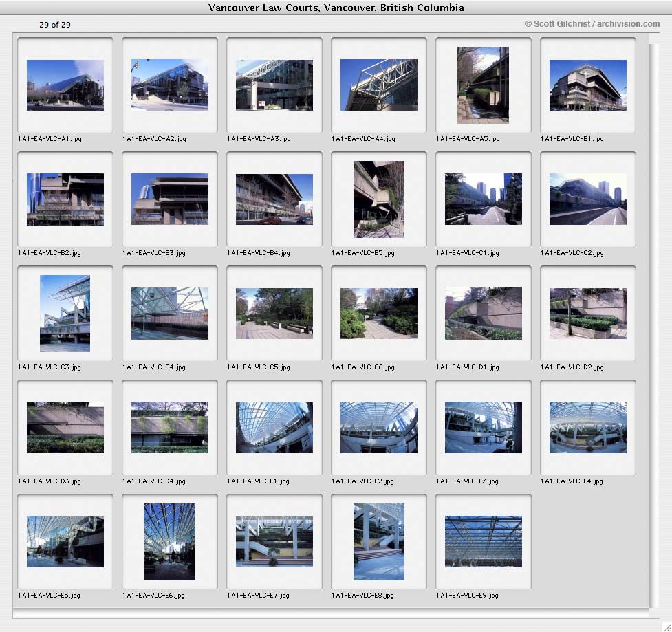Open thumbnail 1A1-EA-VLC-B1.jpg
672x632 pixels.
click(588, 85)
